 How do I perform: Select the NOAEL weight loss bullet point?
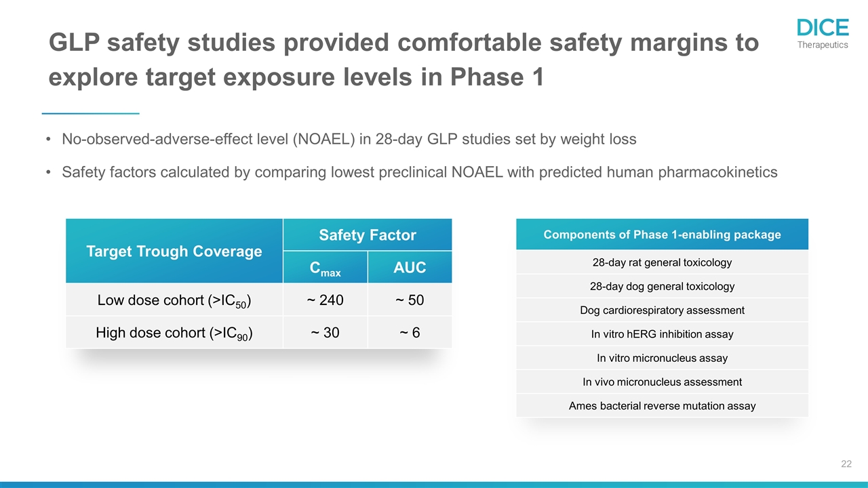pos(349,140)
